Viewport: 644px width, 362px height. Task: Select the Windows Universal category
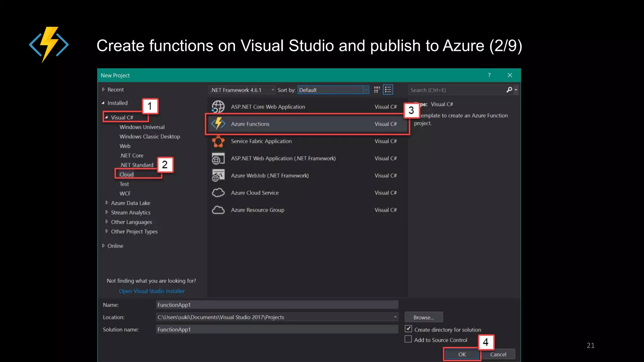click(142, 127)
